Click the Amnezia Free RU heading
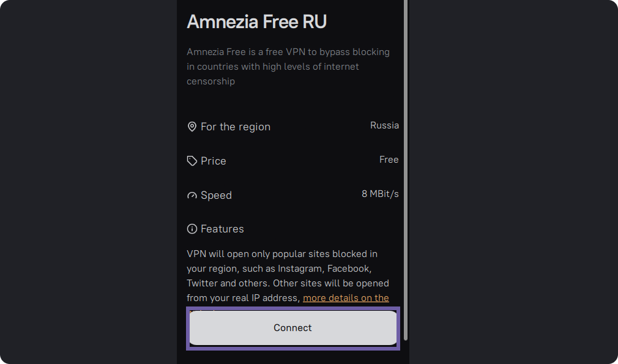Image resolution: width=618 pixels, height=364 pixels. [256, 21]
